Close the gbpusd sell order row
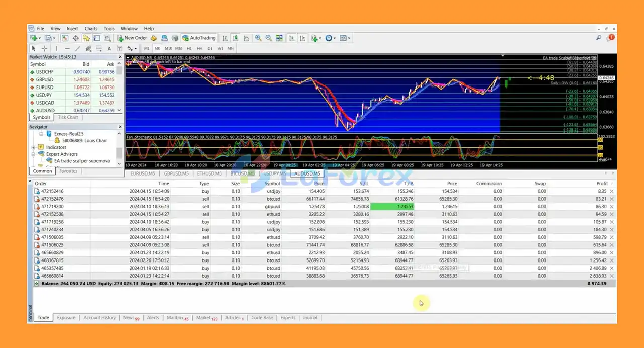Viewport: 644px width, 348px height. point(612,207)
